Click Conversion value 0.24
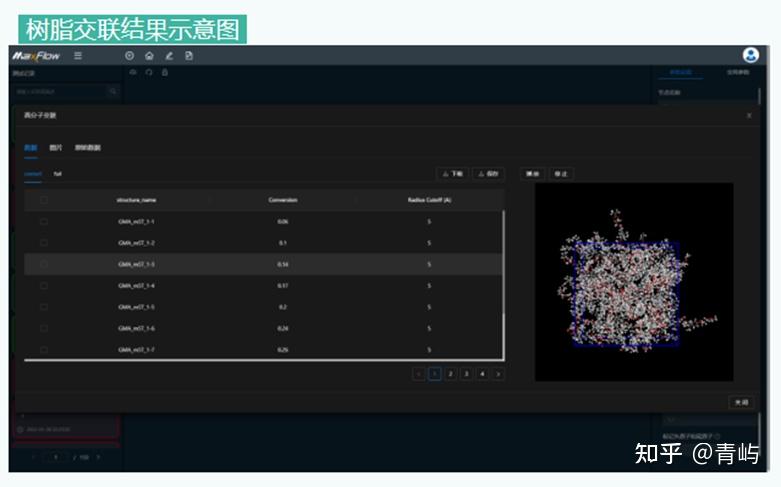Viewport: 781px width, 487px height. pos(283,329)
